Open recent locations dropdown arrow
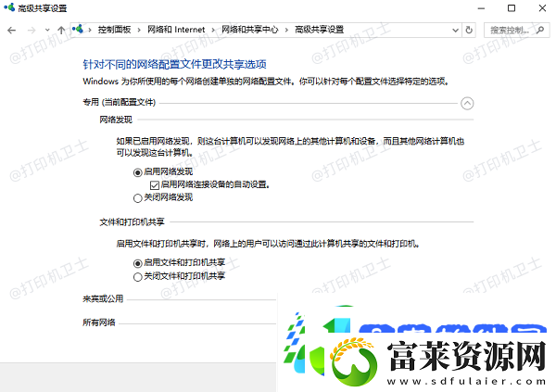The image size is (556, 392). click(47, 31)
